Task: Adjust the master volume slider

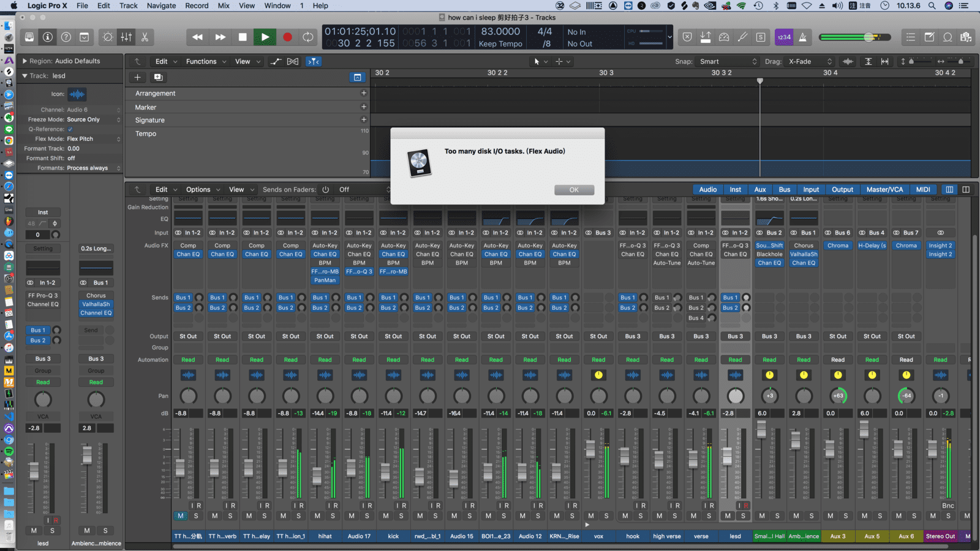Action: point(868,37)
